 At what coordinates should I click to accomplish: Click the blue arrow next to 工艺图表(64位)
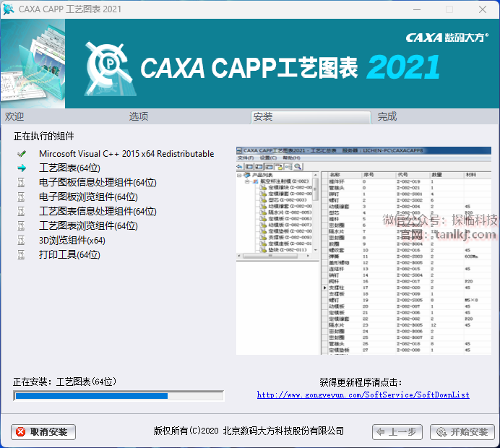pos(22,168)
